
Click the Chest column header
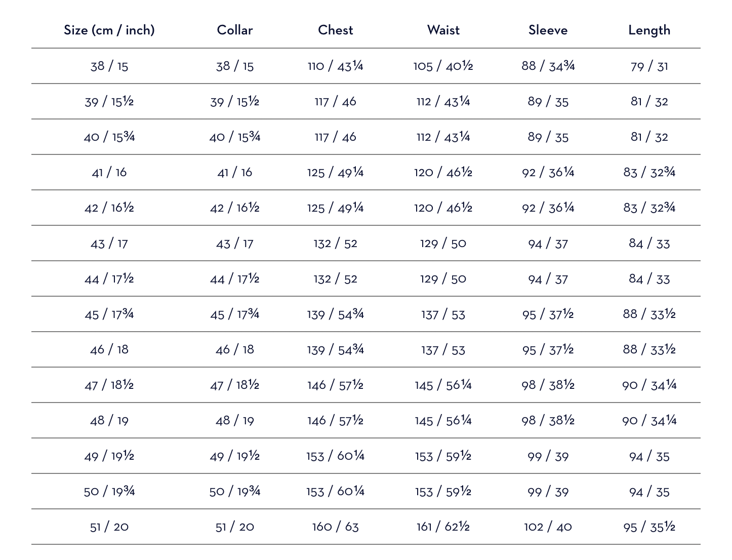click(335, 30)
